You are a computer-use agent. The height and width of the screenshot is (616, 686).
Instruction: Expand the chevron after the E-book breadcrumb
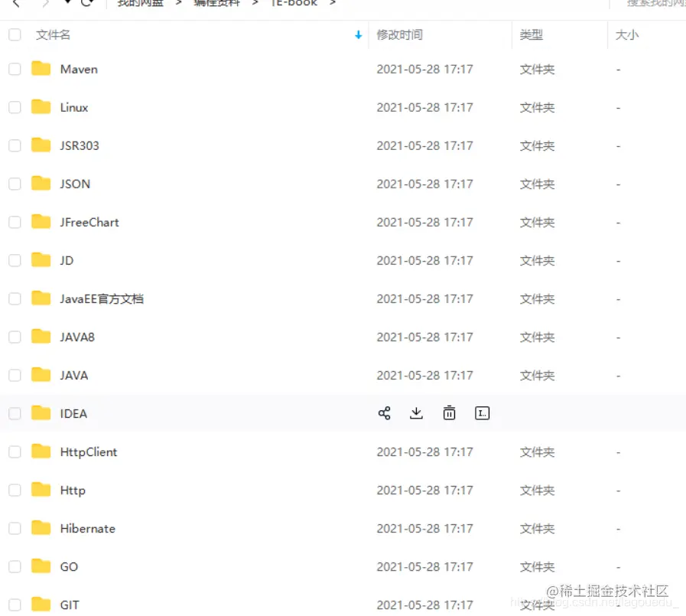pos(332,4)
